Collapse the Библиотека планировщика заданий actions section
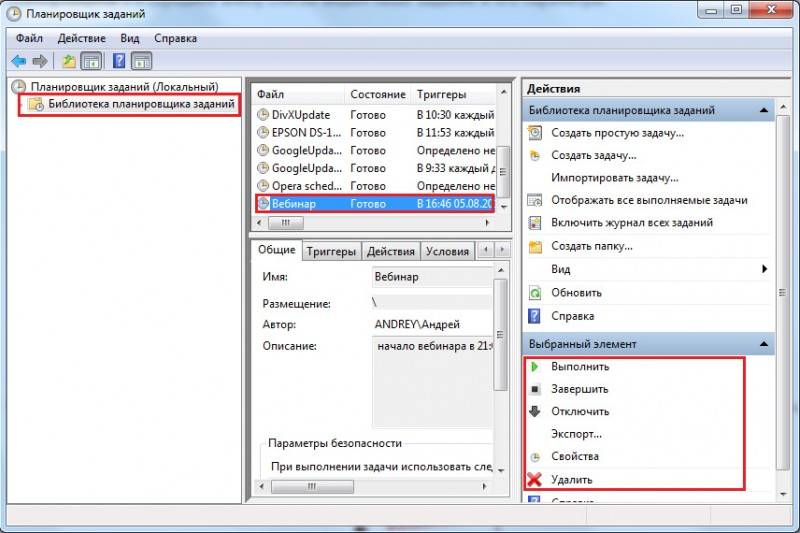Image resolution: width=800 pixels, height=533 pixels. (x=764, y=110)
